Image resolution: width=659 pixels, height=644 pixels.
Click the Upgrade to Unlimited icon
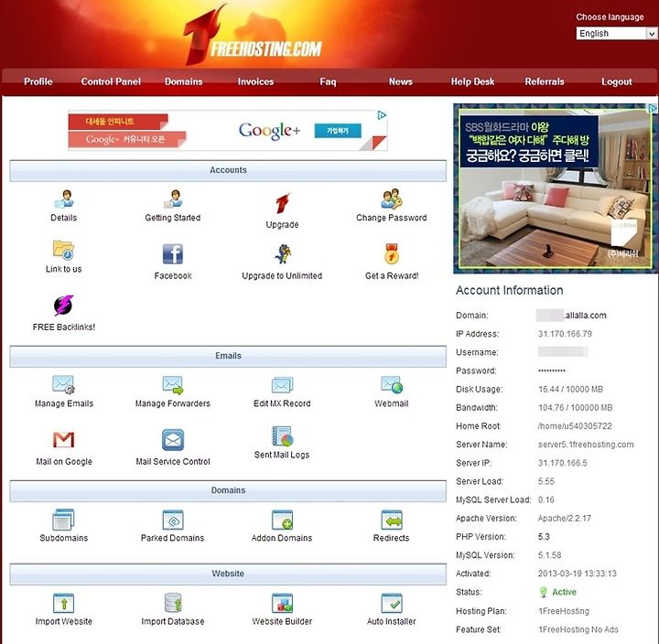(283, 253)
